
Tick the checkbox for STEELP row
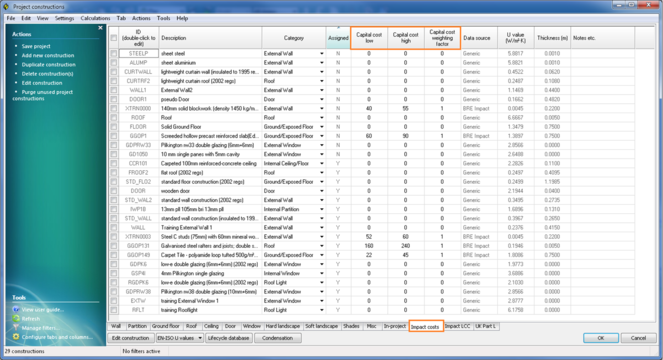tap(114, 54)
